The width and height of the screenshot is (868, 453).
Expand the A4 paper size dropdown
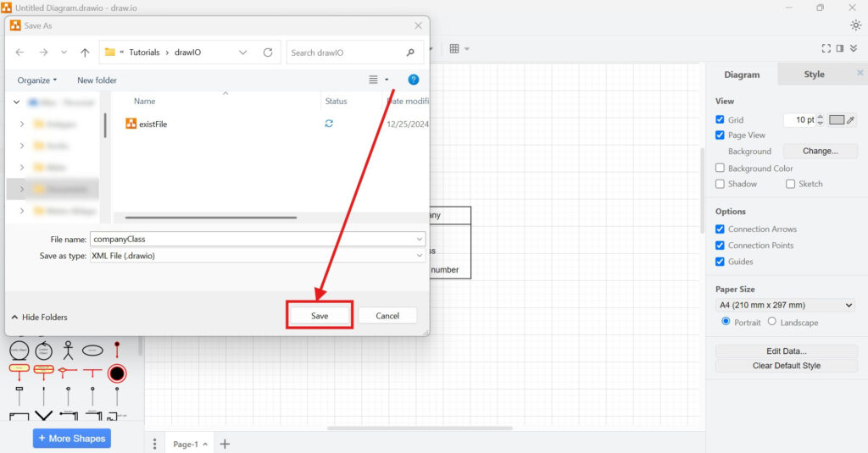[x=786, y=305]
